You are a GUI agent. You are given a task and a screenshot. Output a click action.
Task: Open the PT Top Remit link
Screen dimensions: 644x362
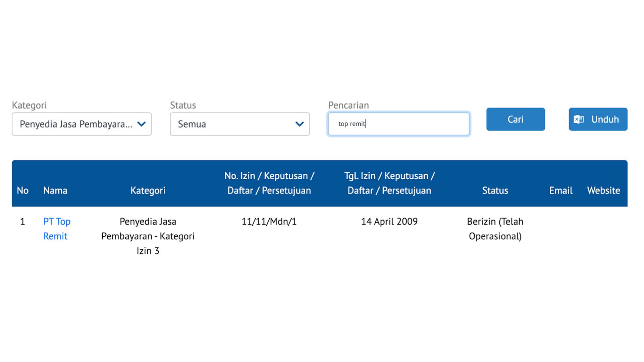[x=57, y=229]
